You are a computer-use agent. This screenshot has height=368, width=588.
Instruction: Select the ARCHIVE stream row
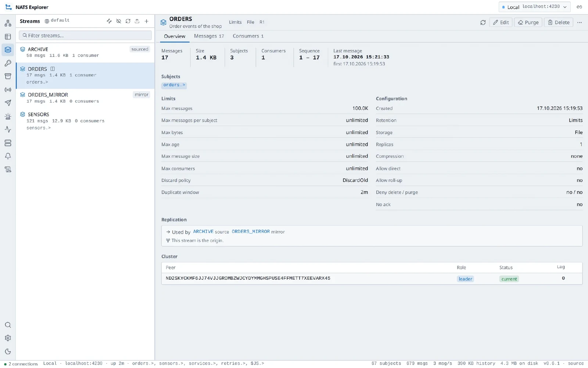[85, 52]
